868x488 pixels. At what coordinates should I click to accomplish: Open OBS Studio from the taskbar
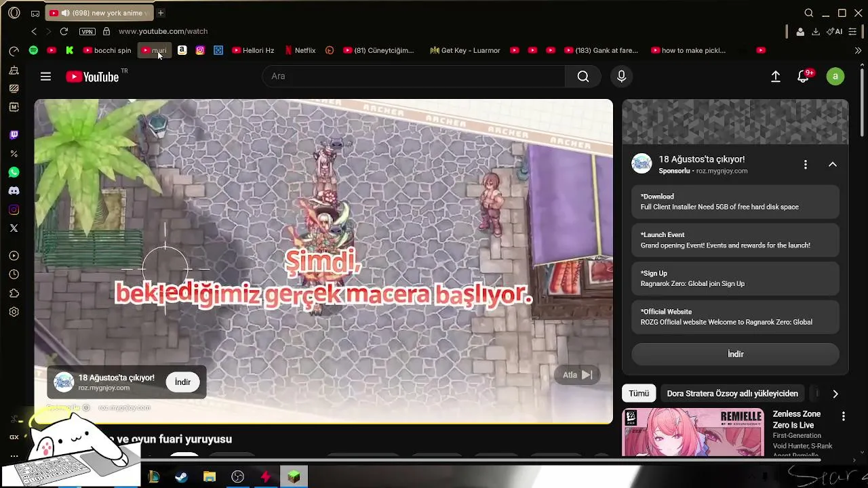pos(237,477)
